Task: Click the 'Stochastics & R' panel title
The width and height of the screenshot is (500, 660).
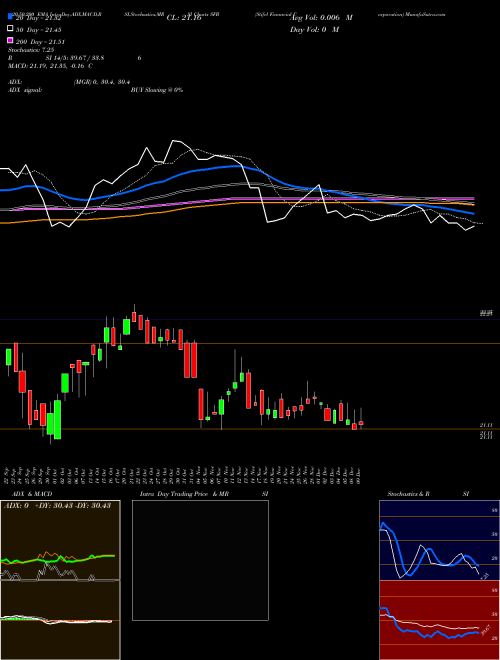Action: [x=409, y=494]
